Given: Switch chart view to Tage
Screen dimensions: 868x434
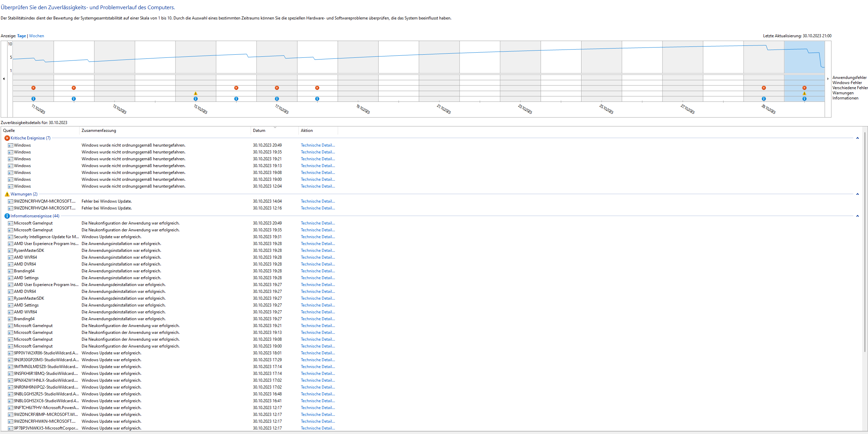Looking at the screenshot, I should (x=22, y=36).
